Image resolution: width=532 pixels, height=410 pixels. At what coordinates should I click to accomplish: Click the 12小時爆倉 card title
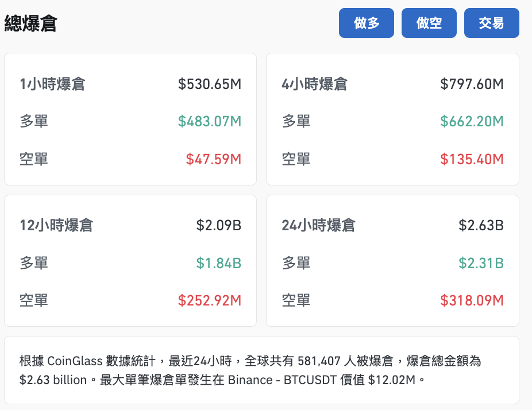57,226
